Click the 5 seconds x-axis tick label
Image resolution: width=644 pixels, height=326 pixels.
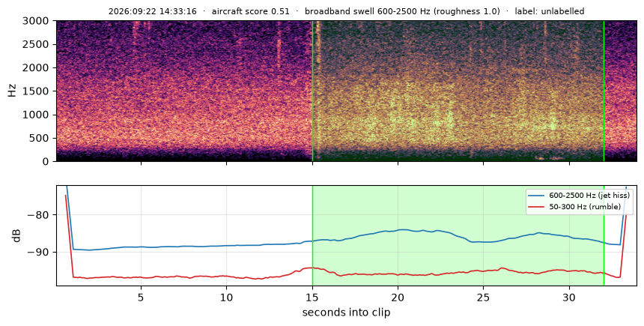[141, 297]
